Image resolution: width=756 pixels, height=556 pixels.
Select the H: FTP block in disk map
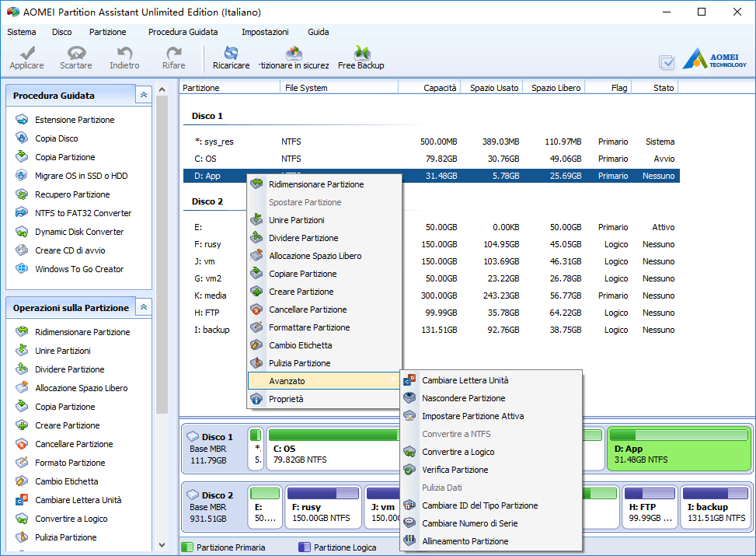pyautogui.click(x=650, y=507)
